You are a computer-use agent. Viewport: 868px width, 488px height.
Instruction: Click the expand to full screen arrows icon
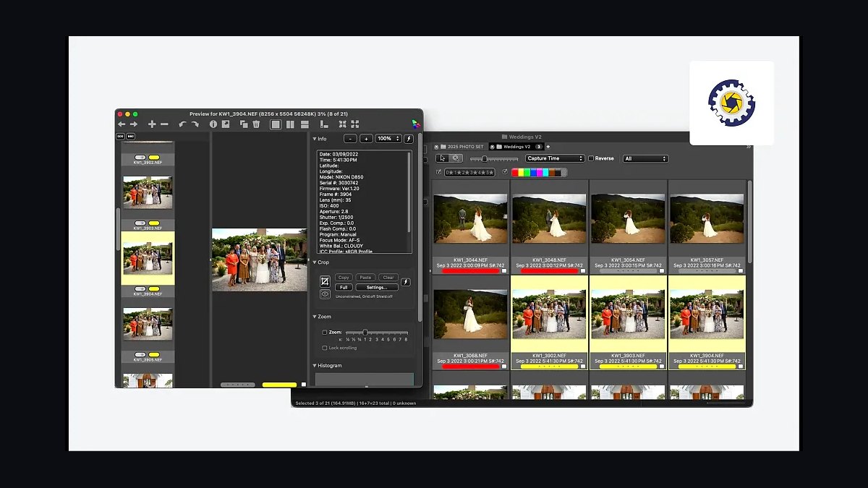pyautogui.click(x=354, y=124)
